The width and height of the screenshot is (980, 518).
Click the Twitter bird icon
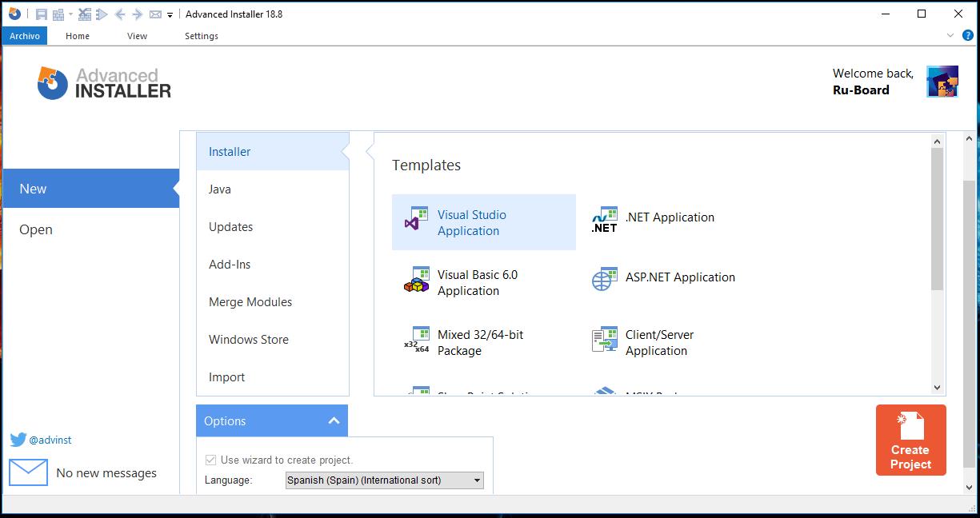pos(18,440)
